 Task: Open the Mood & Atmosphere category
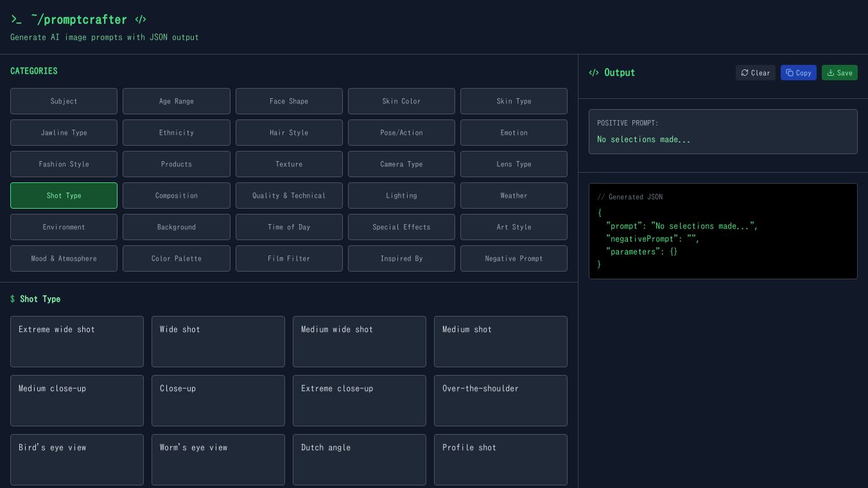pos(64,258)
